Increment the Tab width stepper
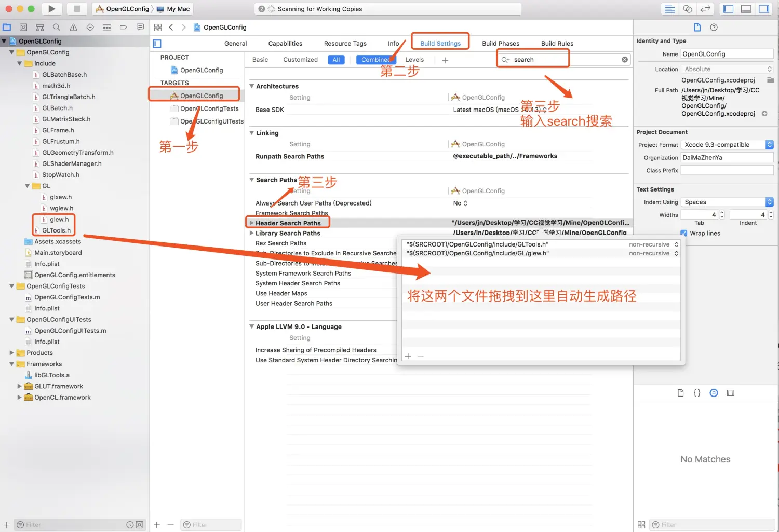 point(722,213)
